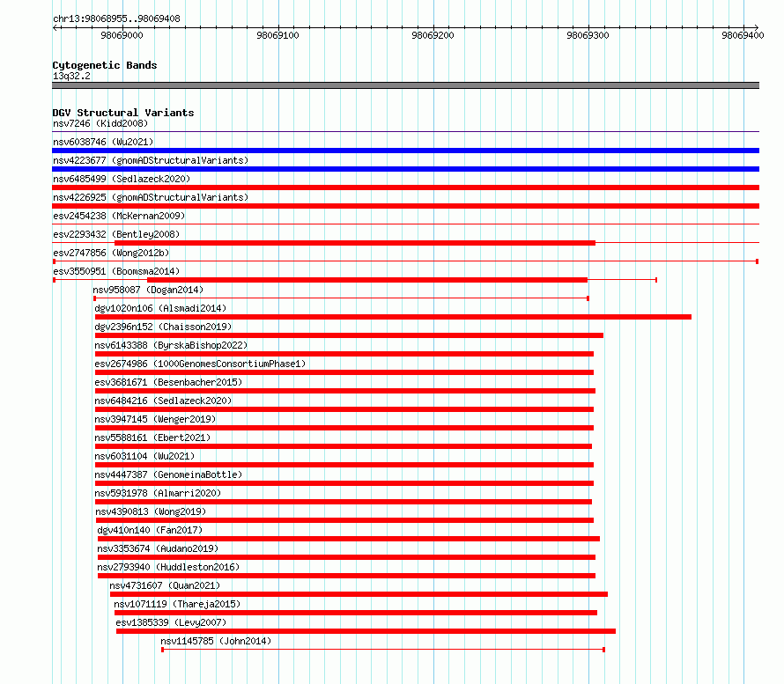Click ruler position 98069400
This screenshot has height=684, width=784.
pyautogui.click(x=743, y=35)
